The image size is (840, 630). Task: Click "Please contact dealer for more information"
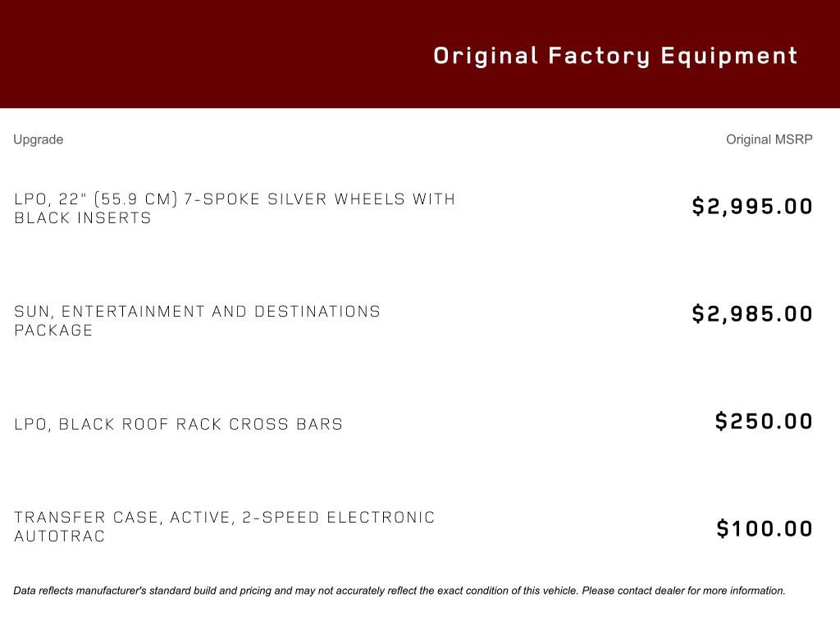point(683,591)
